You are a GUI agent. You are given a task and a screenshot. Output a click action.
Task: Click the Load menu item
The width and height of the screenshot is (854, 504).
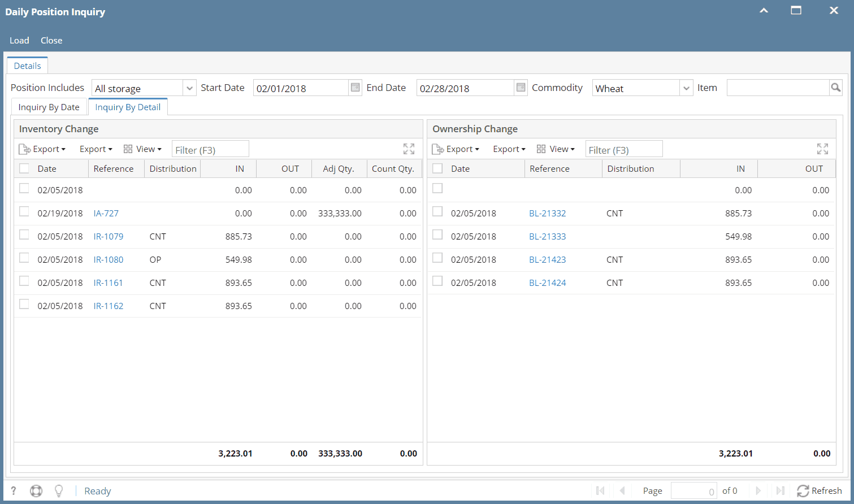[19, 41]
